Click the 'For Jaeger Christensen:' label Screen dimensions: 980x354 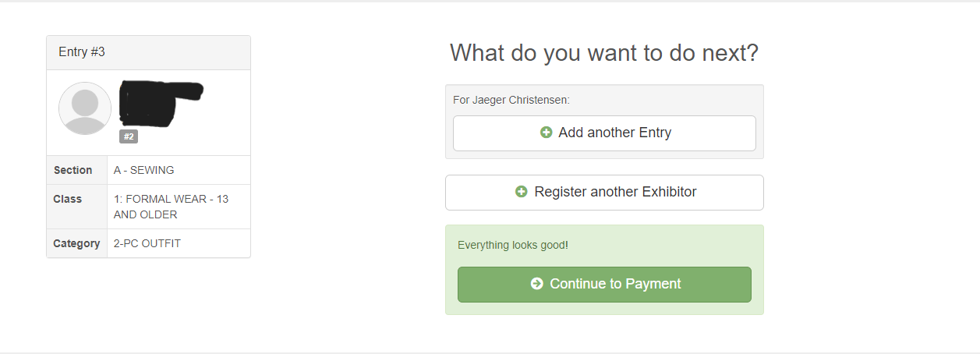511,100
